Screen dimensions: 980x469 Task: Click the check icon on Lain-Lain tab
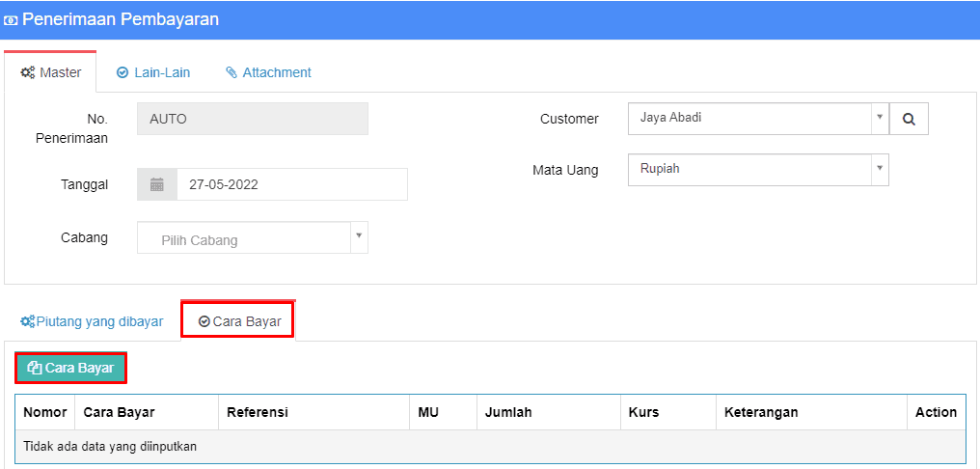[x=122, y=72]
